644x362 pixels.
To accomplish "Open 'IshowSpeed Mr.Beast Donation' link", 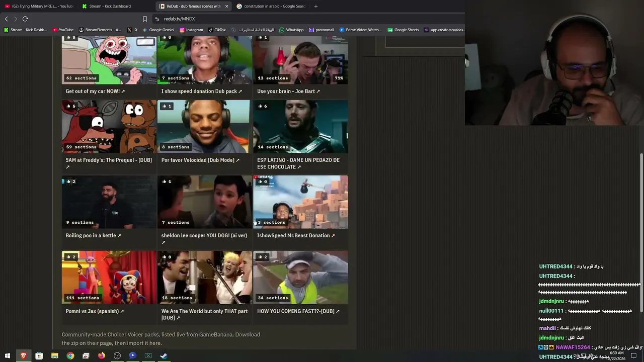I will [296, 236].
